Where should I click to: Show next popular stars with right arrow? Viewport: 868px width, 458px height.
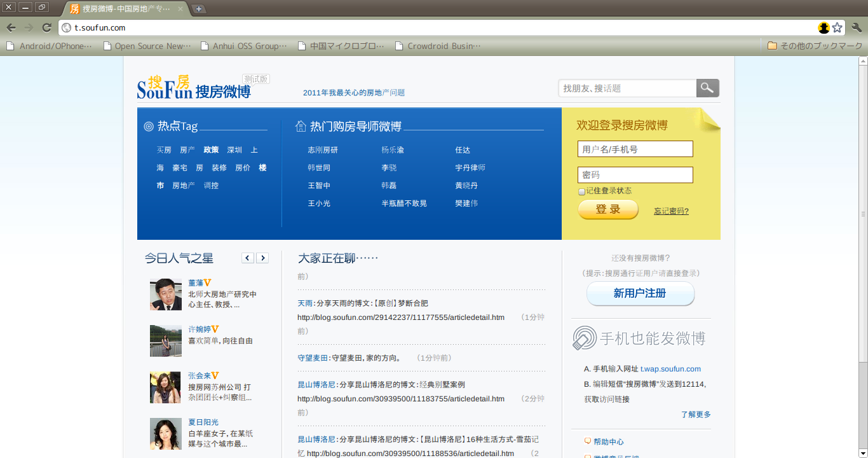tap(262, 258)
